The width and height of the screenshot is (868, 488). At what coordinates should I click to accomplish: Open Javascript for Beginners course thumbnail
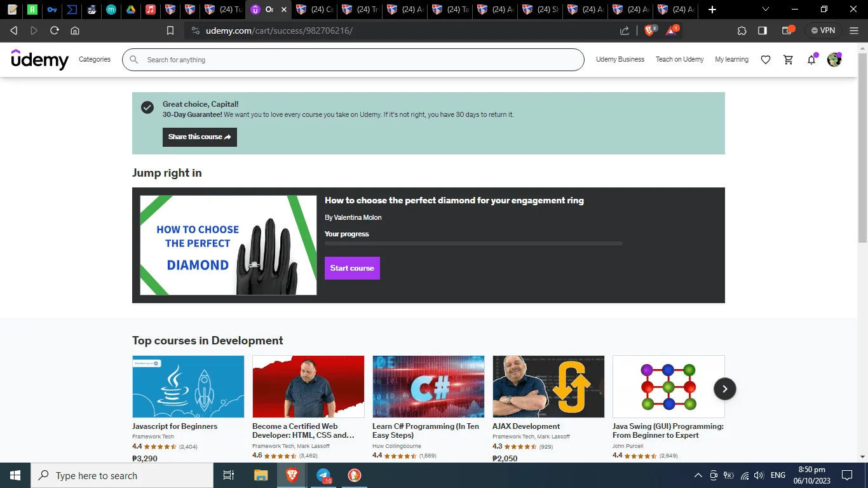tap(188, 386)
